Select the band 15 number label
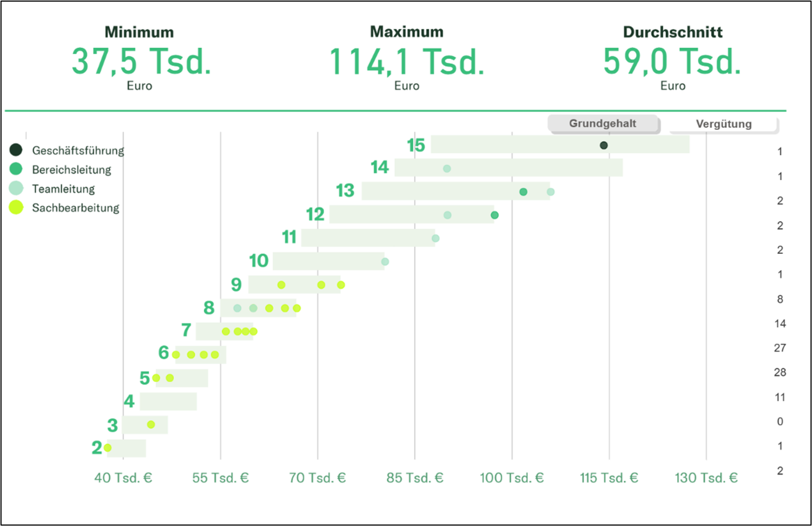Screen dimensions: 812x526 (416, 145)
